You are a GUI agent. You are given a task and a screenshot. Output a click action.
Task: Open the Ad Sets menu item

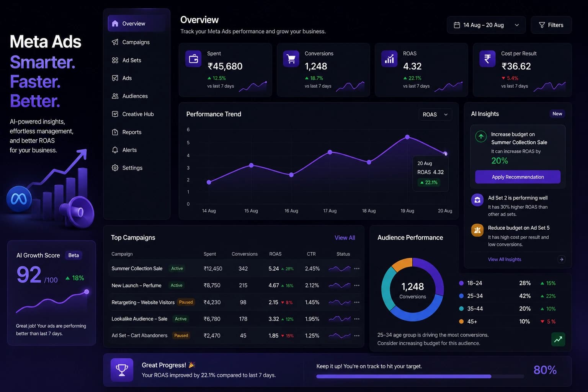coord(137,60)
